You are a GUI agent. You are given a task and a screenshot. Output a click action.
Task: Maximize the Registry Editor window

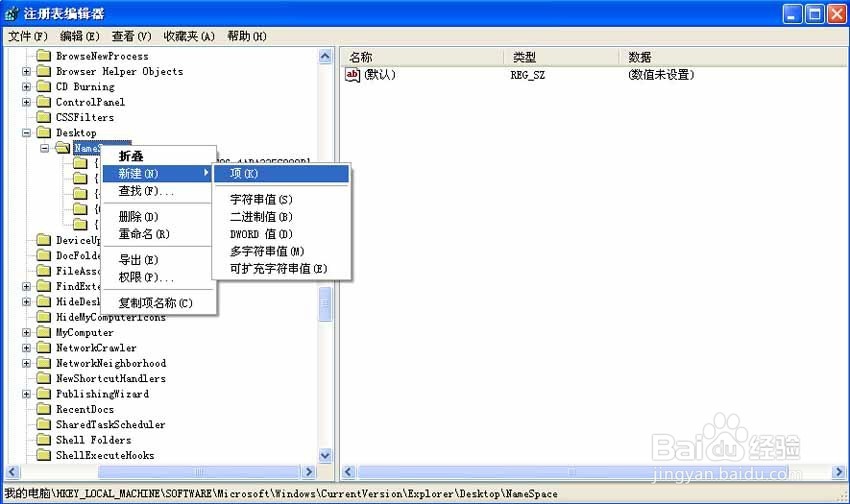point(814,14)
